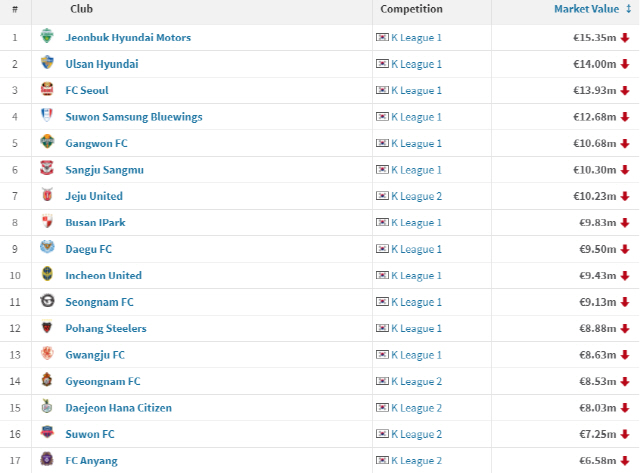Open K League 1 link in Pohang Steelers row
Screen dimensions: 640x473
coord(416,329)
